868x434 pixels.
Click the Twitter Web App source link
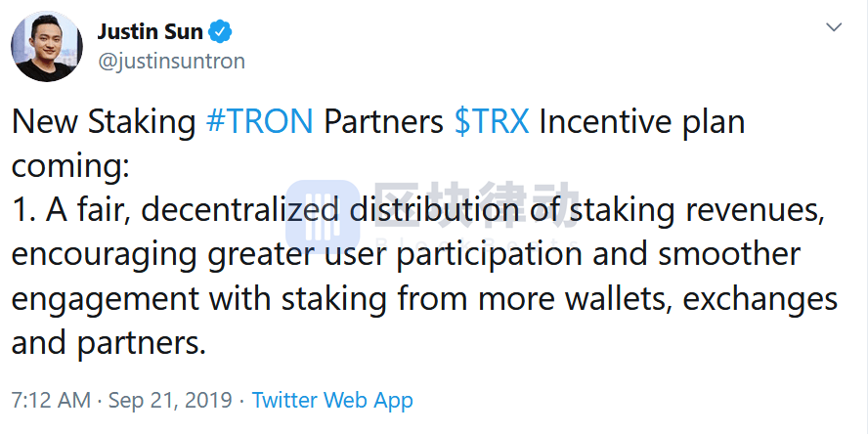[332, 400]
